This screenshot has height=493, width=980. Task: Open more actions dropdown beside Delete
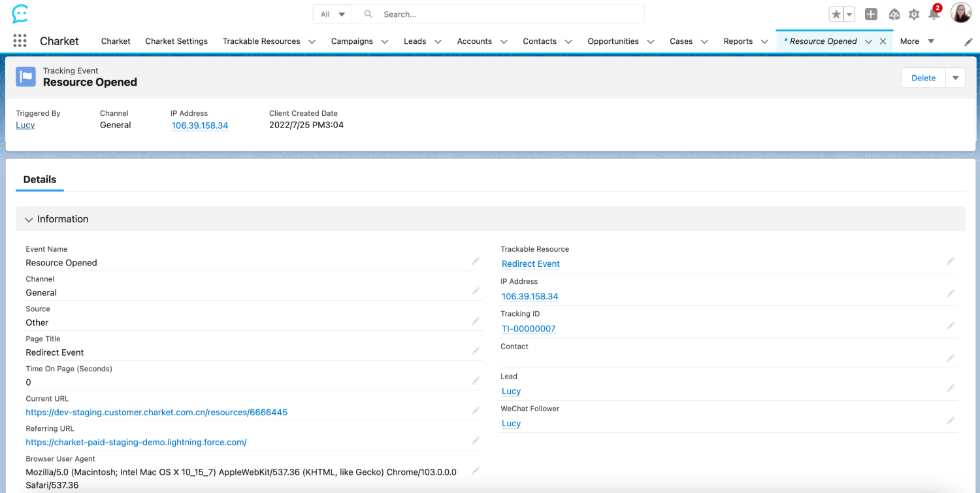[955, 78]
